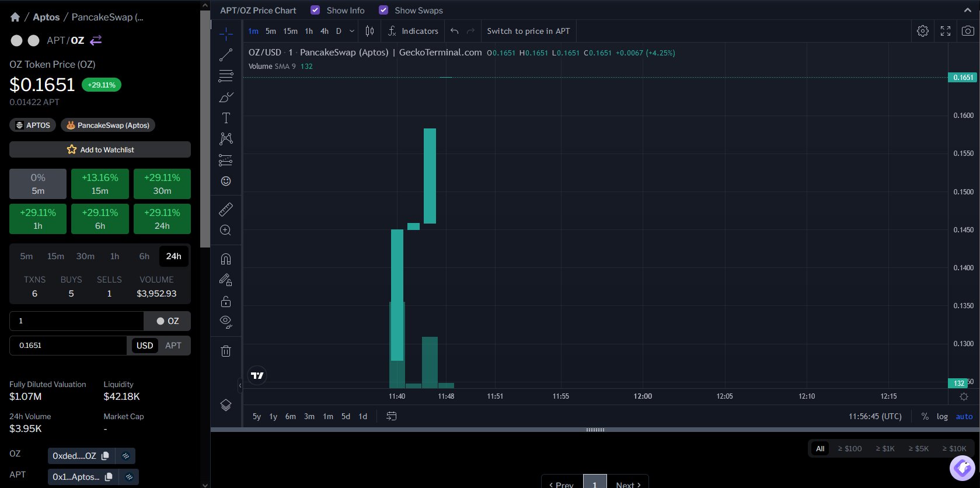The height and width of the screenshot is (488, 980).
Task: Select the 5m stats tab
Action: pos(26,256)
